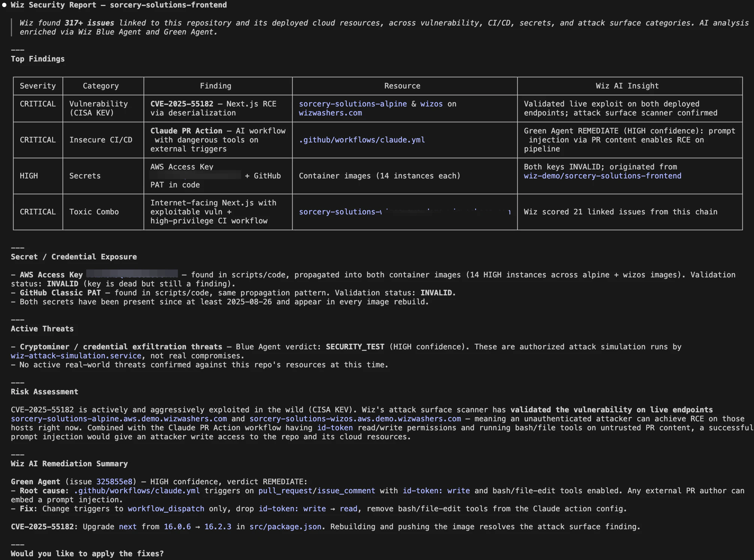Click 'Would you like to apply the fixes?'
The height and width of the screenshot is (560, 754).
(87, 554)
